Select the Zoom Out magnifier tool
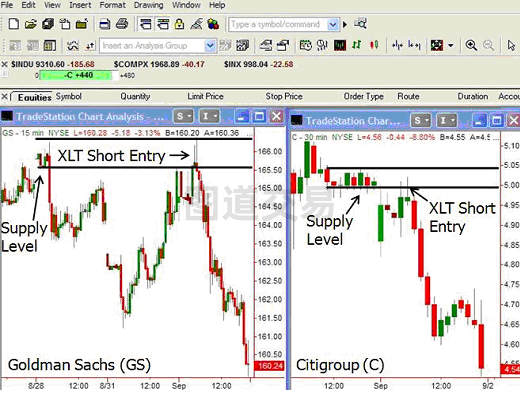Image resolution: width=520 pixels, height=405 pixels. pos(488,45)
